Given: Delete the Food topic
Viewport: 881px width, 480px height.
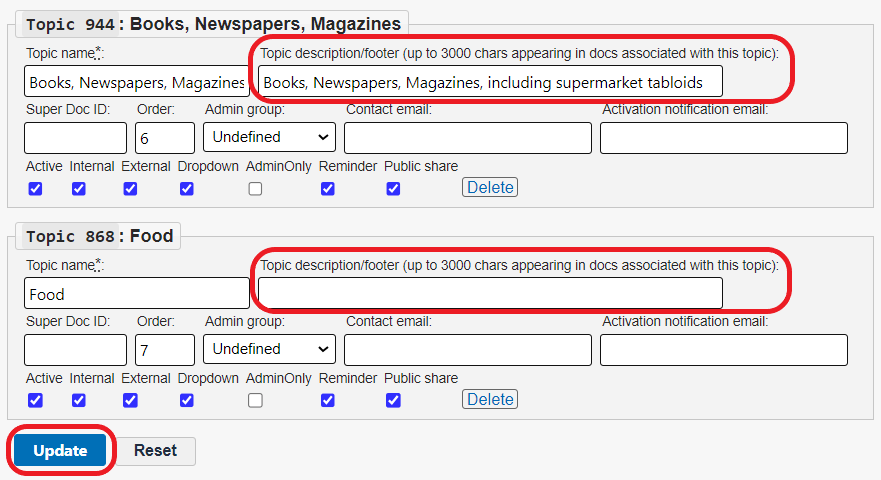Looking at the screenshot, I should click(x=490, y=399).
